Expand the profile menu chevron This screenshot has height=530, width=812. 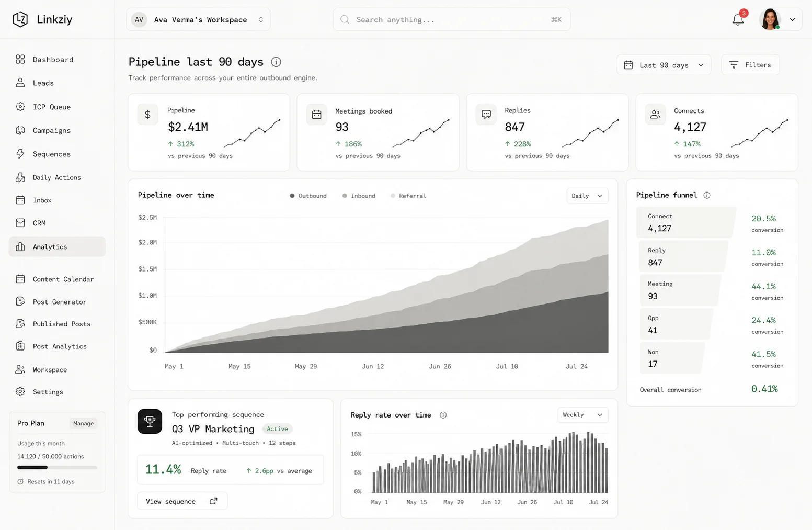click(793, 20)
